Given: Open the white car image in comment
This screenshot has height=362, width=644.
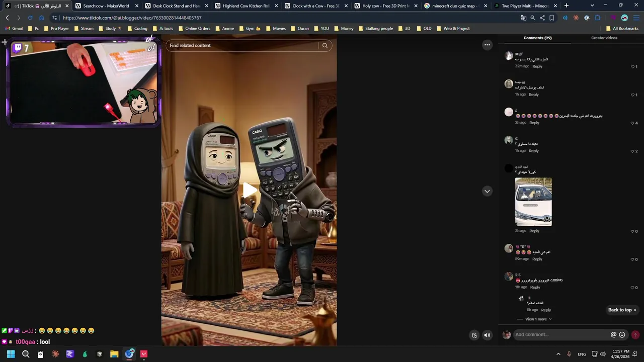Looking at the screenshot, I should pyautogui.click(x=533, y=202).
